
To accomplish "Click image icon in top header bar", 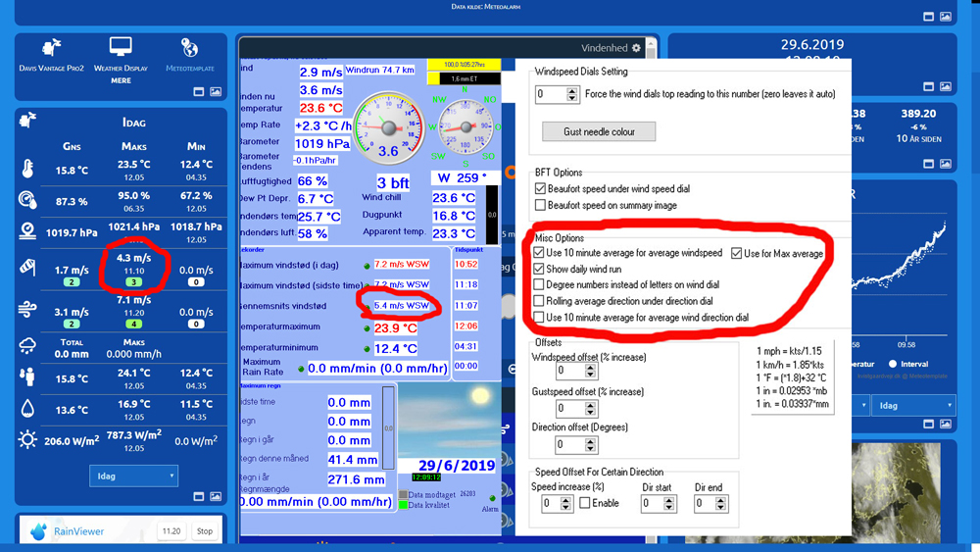I will coord(946,17).
